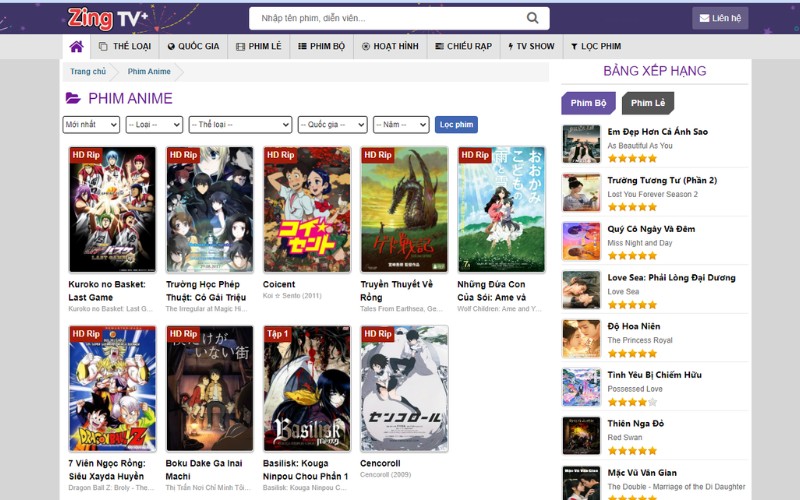
Task: Open Truyền Thuyết Về Rồng poster
Action: (404, 210)
